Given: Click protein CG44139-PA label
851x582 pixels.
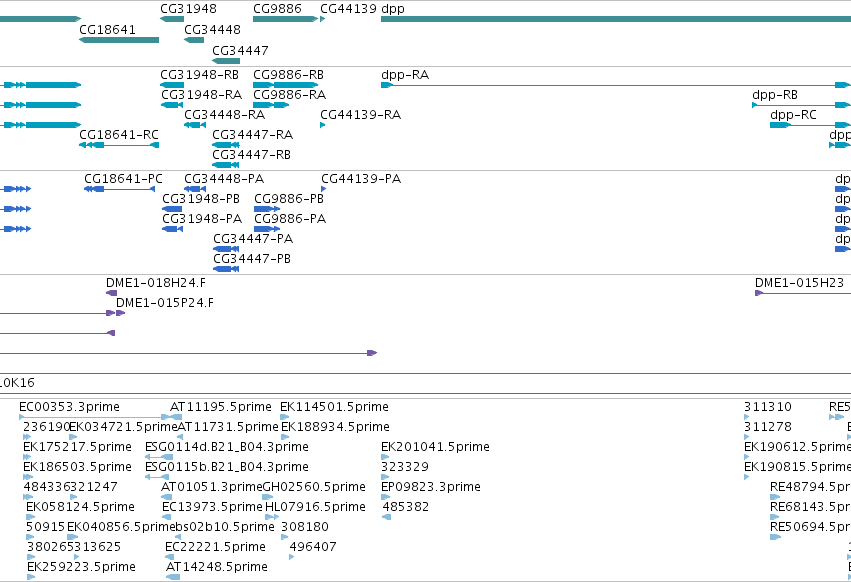Looking at the screenshot, I should pos(361,179).
